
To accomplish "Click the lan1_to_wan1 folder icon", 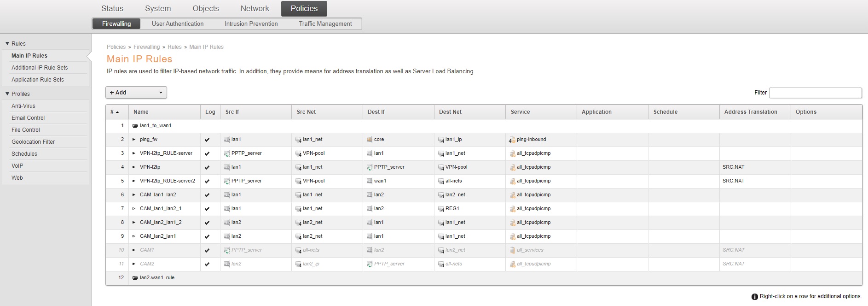I will [x=135, y=126].
